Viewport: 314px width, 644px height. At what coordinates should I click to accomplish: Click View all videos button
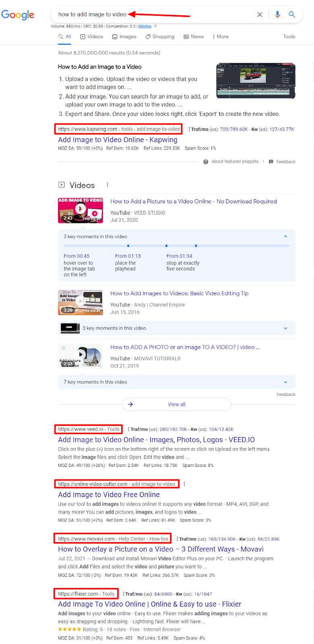pos(177,405)
